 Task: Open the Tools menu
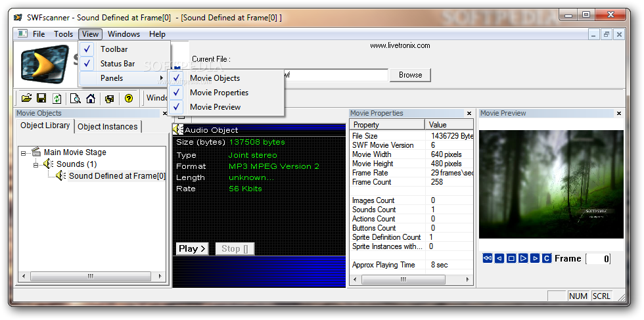point(63,34)
